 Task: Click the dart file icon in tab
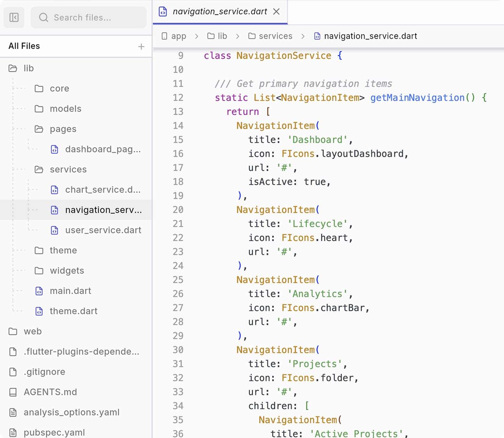click(x=163, y=12)
